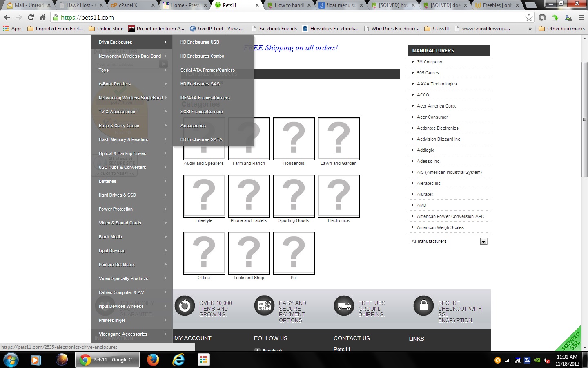This screenshot has width=588, height=368.
Task: Select HD Enclosures SAS from submenu
Action: (x=200, y=84)
